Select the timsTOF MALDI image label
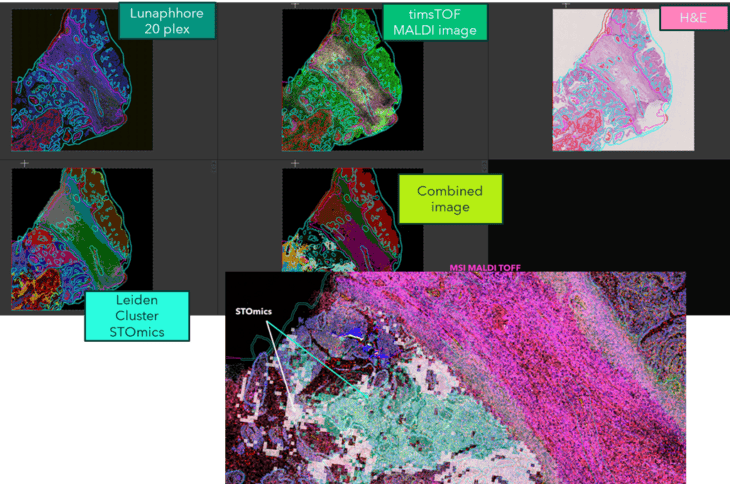The image size is (730, 484). click(x=434, y=22)
